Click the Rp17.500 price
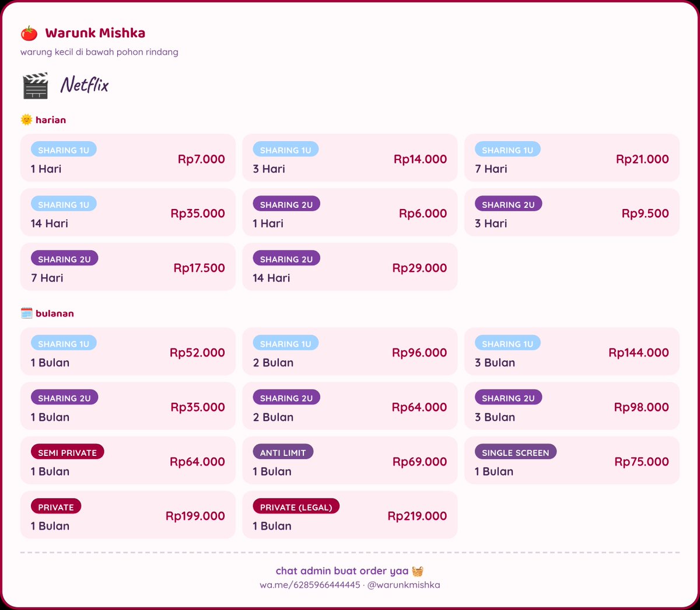Screen dimensions: 700x610 [x=199, y=268]
